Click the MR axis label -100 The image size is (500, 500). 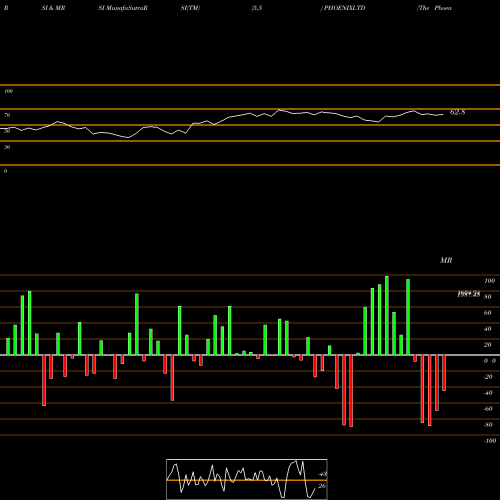point(490,441)
